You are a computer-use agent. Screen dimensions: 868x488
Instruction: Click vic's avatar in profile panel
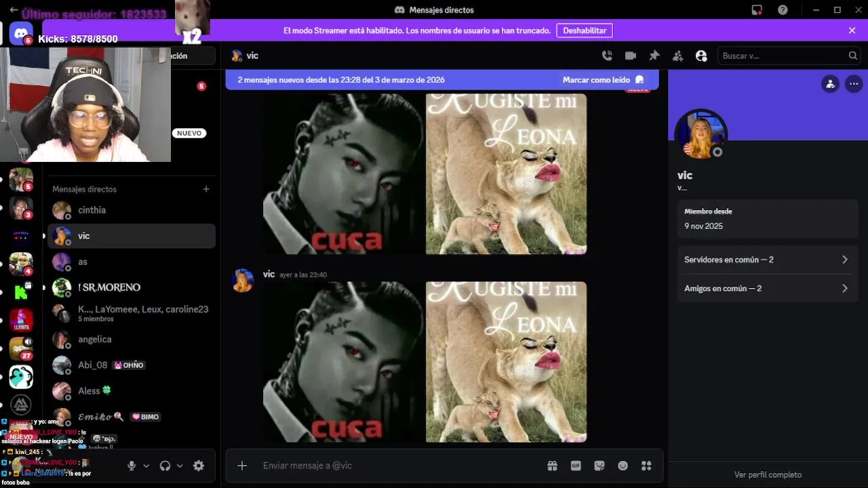pos(701,135)
